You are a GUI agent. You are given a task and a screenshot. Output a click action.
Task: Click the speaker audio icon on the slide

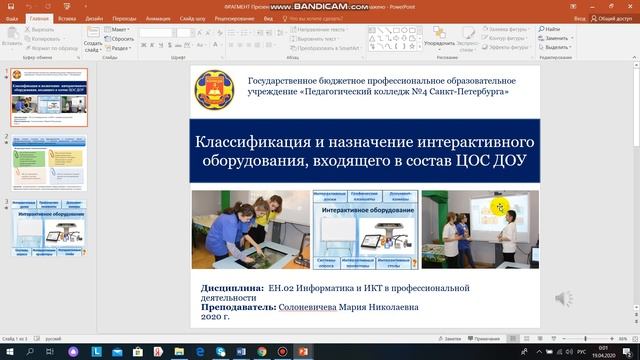pyautogui.click(x=564, y=299)
